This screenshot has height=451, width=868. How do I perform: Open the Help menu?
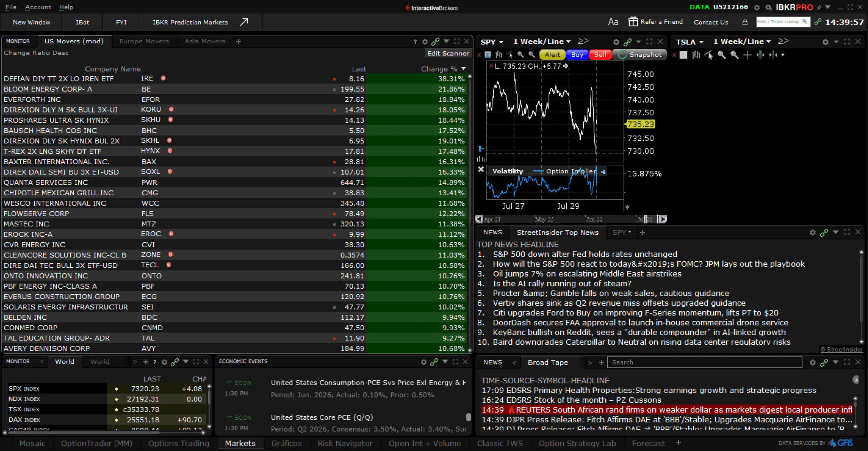point(66,7)
